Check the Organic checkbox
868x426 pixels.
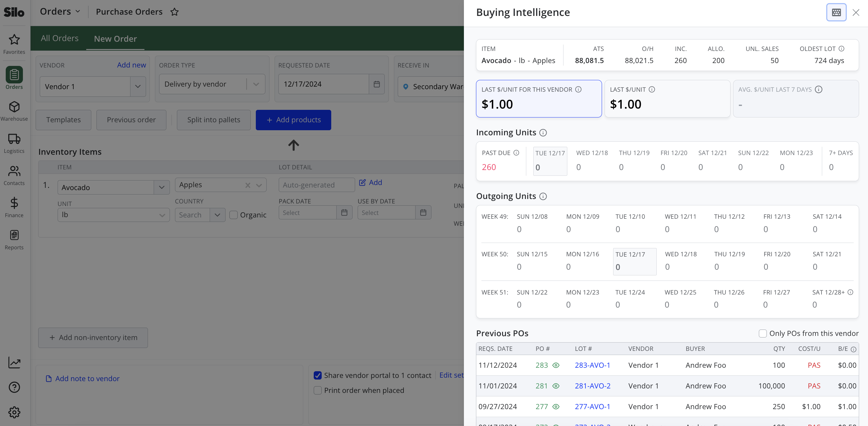point(234,215)
